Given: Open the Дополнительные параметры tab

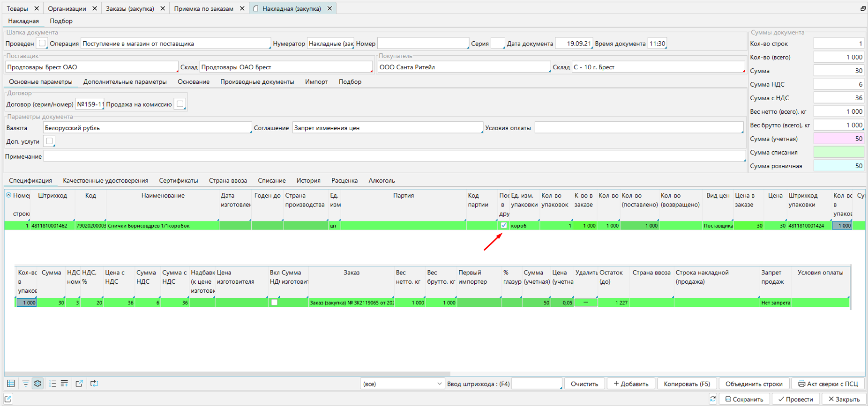Looking at the screenshot, I should pyautogui.click(x=125, y=82).
